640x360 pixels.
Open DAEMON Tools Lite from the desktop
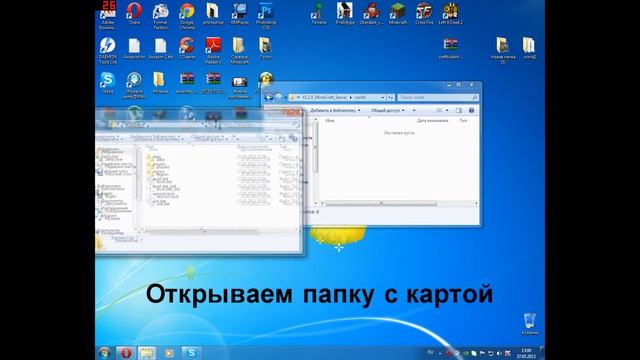pos(108,50)
